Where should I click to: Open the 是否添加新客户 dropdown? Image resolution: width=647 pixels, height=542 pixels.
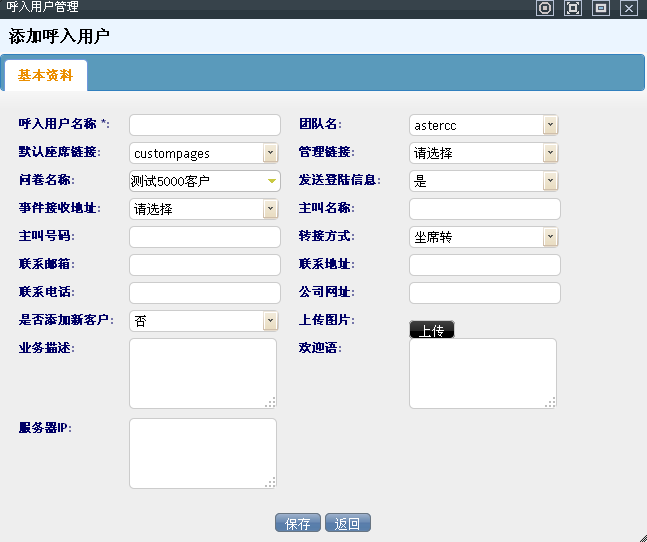(270, 321)
